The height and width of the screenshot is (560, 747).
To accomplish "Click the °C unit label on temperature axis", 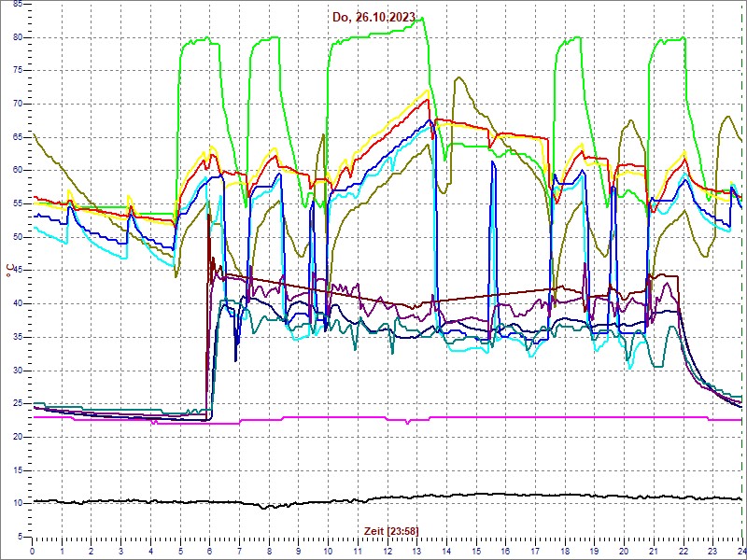I will [x=9, y=271].
